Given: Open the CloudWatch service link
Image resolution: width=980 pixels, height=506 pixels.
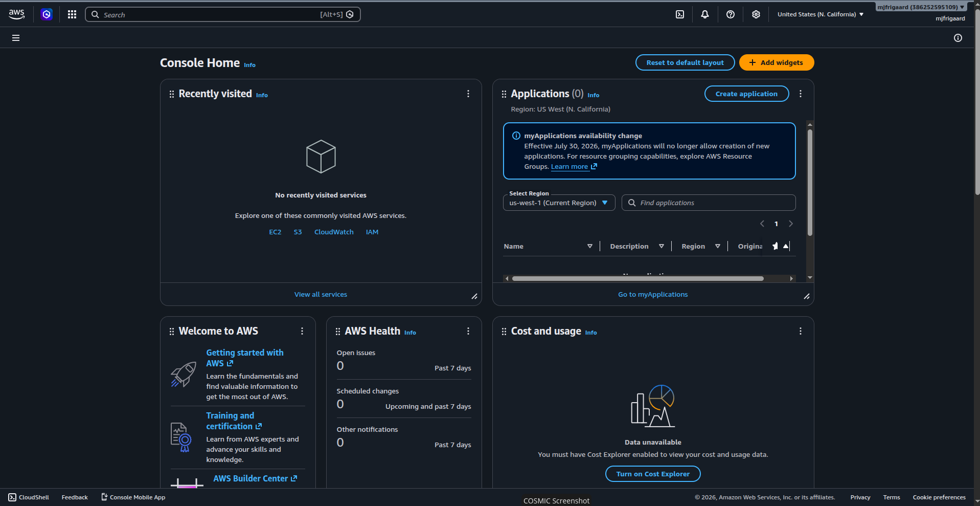Looking at the screenshot, I should 334,232.
